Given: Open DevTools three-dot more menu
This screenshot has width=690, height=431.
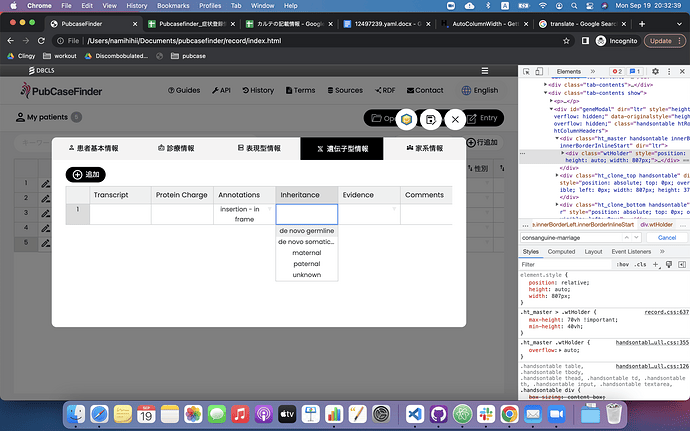Looking at the screenshot, I should coord(669,71).
